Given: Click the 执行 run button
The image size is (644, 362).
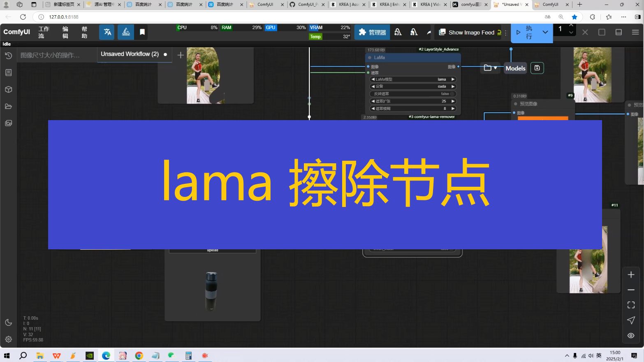Looking at the screenshot, I should [524, 32].
